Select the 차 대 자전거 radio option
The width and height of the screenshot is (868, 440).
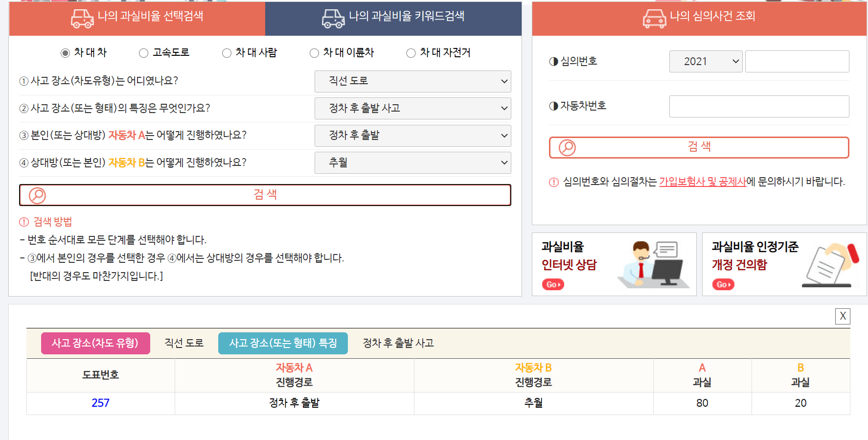[411, 53]
